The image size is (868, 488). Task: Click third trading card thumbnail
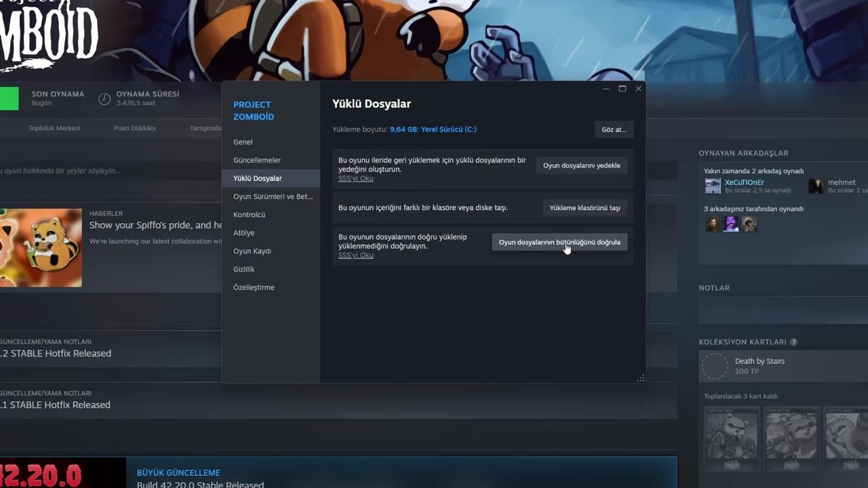pos(846,439)
